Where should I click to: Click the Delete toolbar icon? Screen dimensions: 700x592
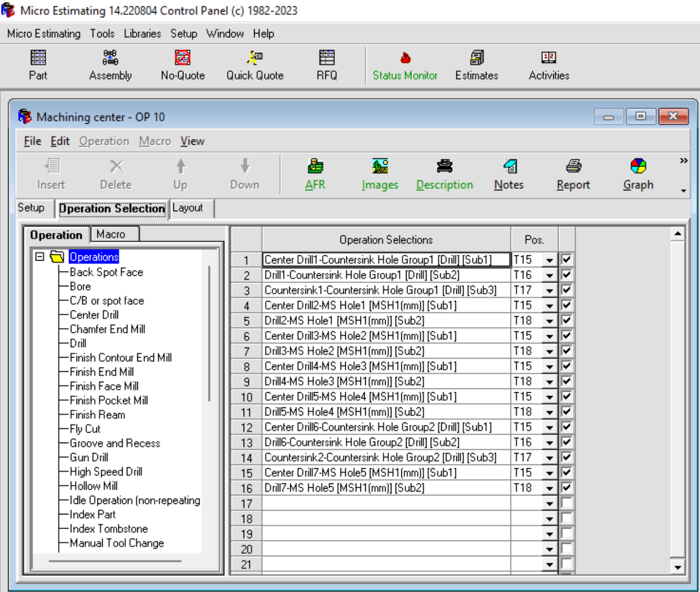tap(116, 167)
